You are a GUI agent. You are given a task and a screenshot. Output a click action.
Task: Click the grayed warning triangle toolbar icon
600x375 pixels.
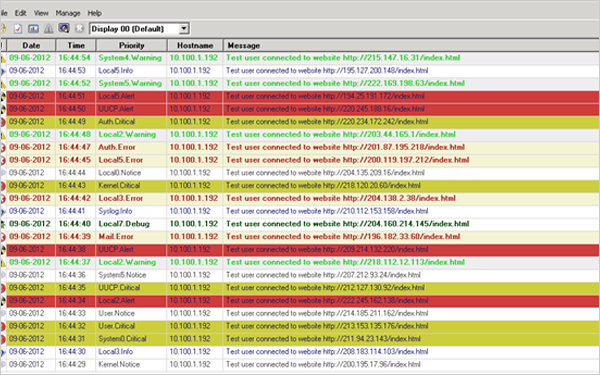pyautogui.click(x=49, y=29)
